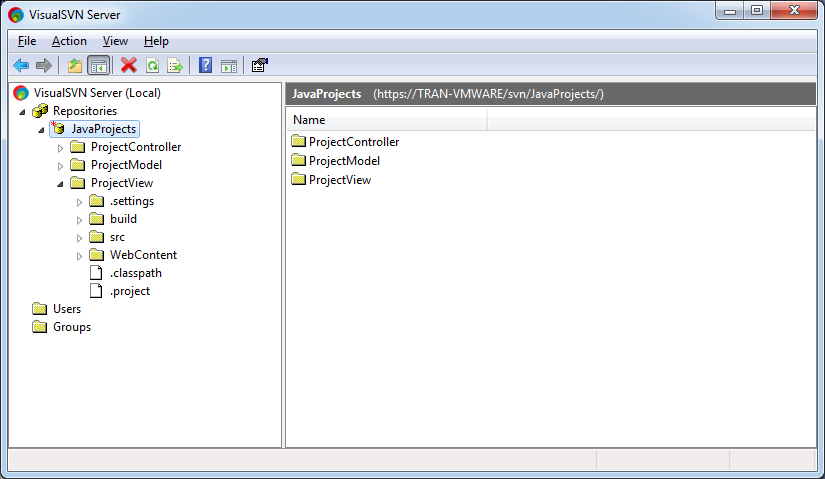Select the WebContent label in tree
The image size is (825, 479).
coord(143,255)
